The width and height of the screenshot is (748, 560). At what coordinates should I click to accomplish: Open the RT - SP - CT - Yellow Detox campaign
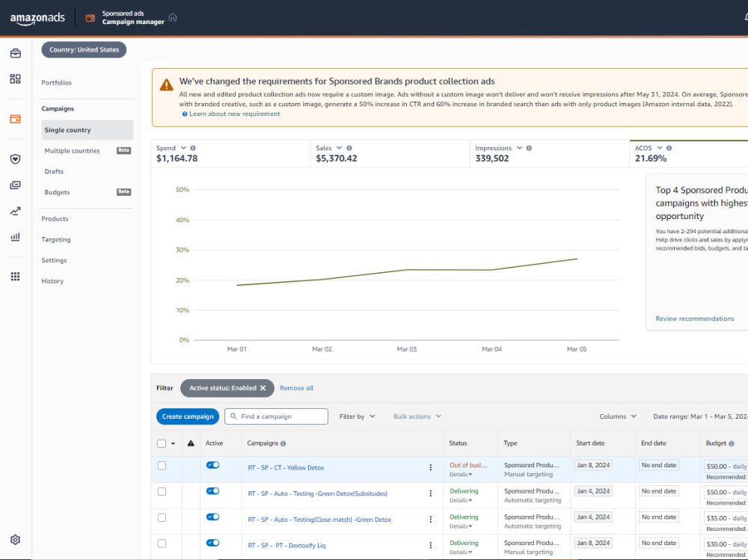pyautogui.click(x=286, y=468)
